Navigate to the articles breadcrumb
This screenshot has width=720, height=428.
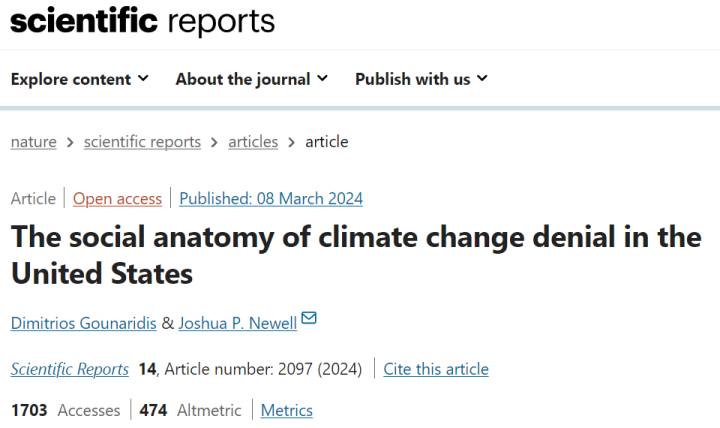point(253,142)
